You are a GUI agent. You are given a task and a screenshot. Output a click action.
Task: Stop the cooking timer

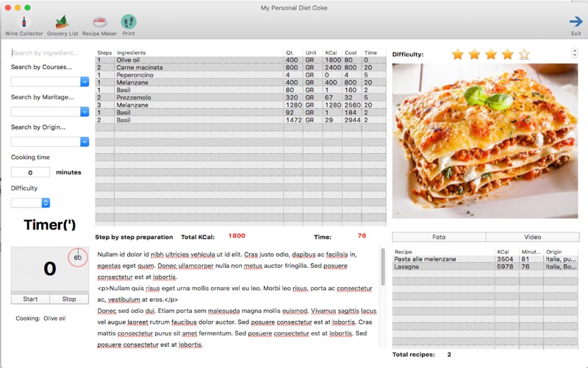point(69,299)
